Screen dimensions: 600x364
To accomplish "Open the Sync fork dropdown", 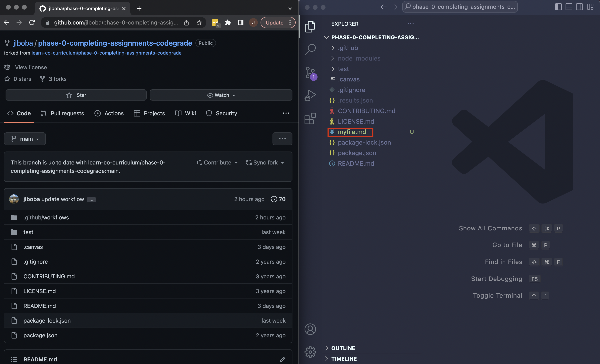I will point(265,162).
